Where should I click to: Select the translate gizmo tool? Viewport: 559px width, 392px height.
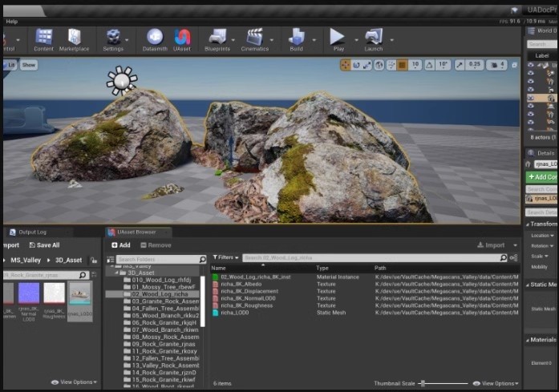[345, 65]
